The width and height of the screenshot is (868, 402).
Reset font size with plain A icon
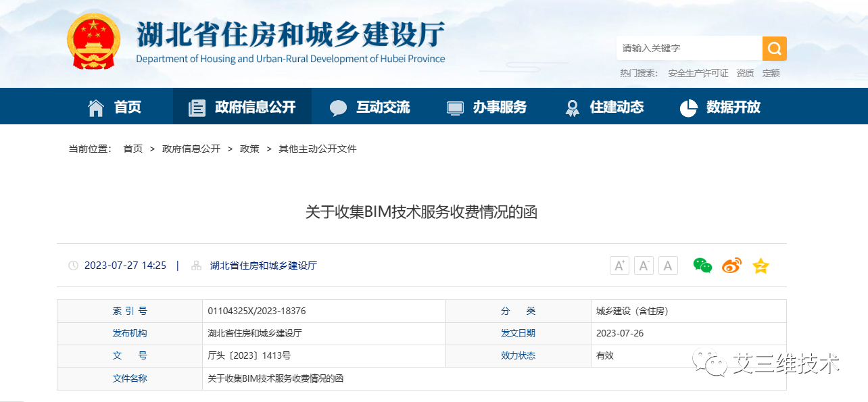coord(668,266)
